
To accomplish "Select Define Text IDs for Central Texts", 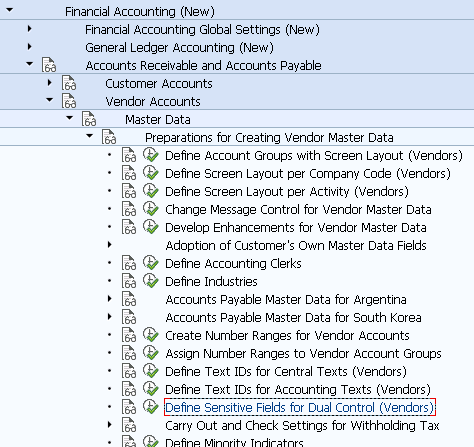I will click(286, 371).
